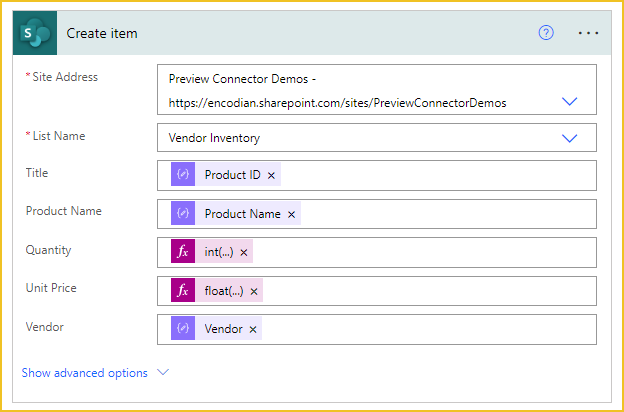Viewport: 624px width, 412px height.
Task: Click the Product Name field label
Action: (63, 211)
